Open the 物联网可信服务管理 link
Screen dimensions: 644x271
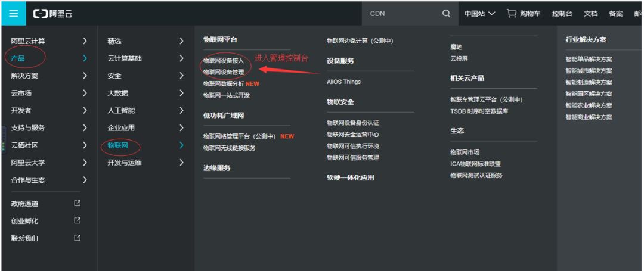coord(353,157)
